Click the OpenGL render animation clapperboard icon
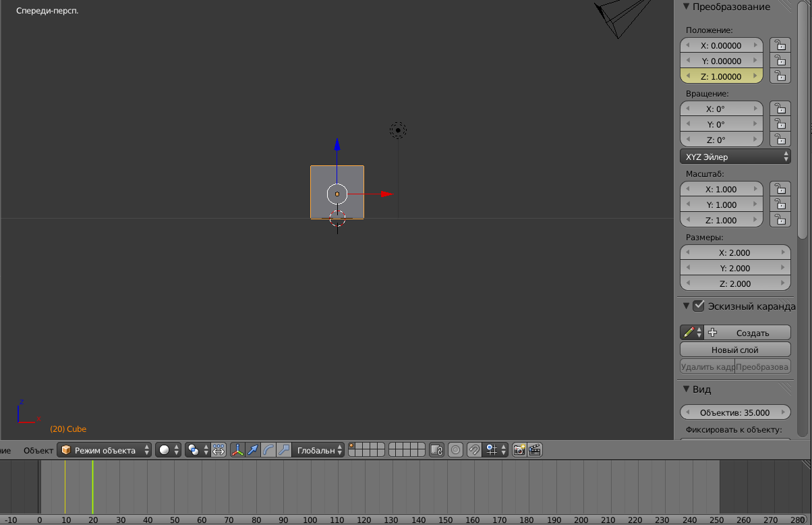Screen dimensions: 812x525 point(534,449)
